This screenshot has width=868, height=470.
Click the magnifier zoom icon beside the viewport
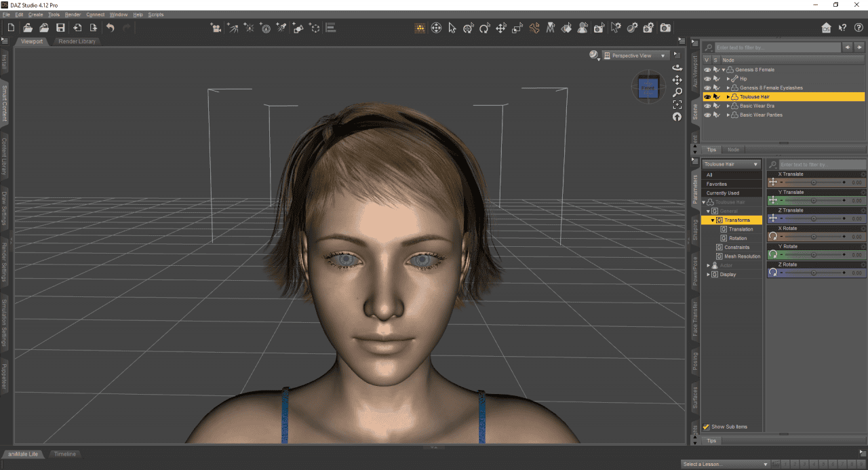(x=677, y=92)
